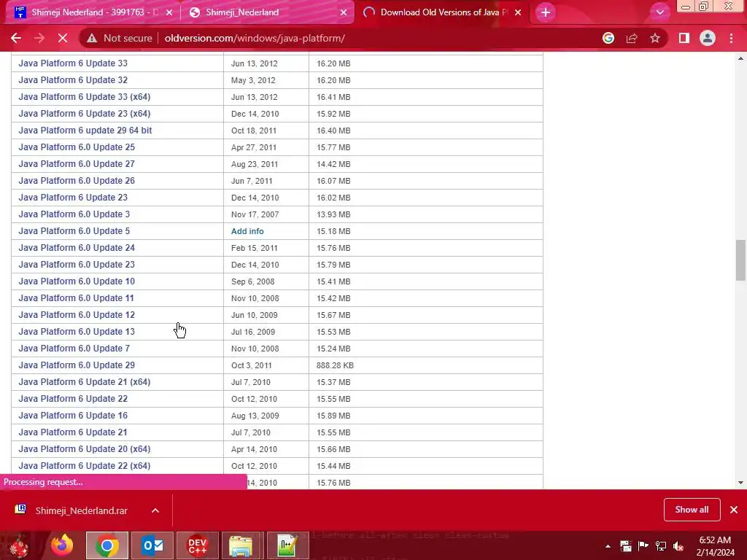Open Java Platform 6.0 Update 3
This screenshot has width=747, height=560.
(74, 214)
